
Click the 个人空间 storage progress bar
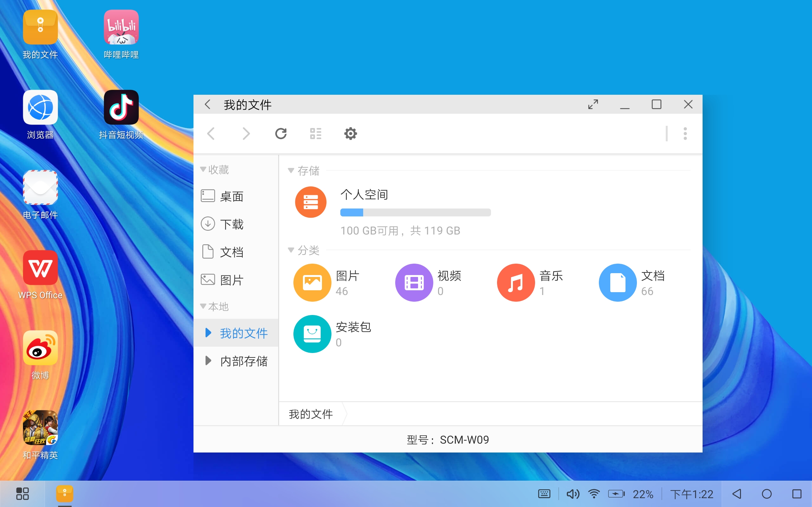(416, 212)
